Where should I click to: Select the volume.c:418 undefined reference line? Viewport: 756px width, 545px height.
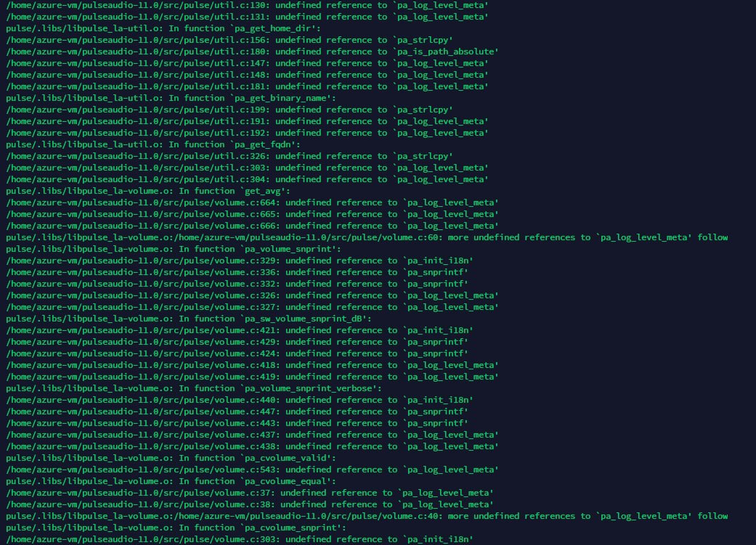tap(252, 365)
